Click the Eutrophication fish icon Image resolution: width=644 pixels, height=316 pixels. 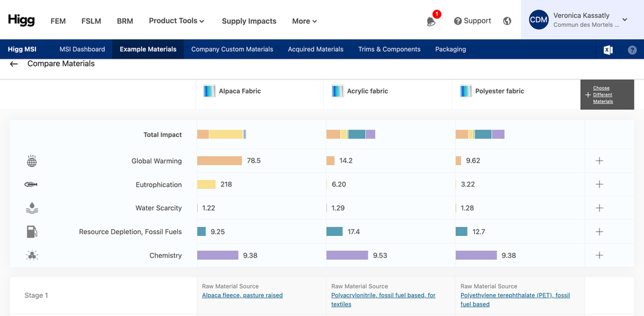tap(31, 184)
